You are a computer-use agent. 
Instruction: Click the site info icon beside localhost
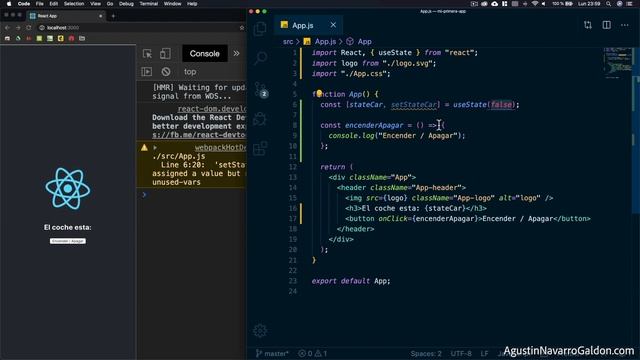click(42, 27)
